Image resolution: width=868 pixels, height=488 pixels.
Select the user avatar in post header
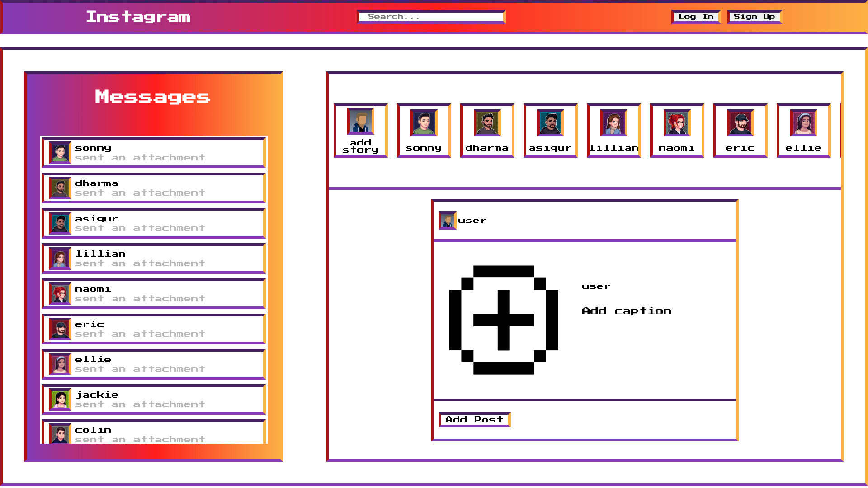coord(448,221)
